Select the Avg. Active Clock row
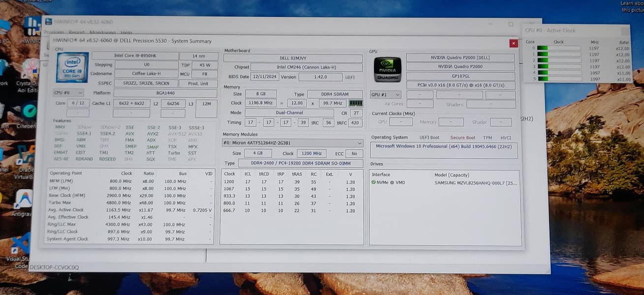Viewport: 644px width, 295px height. [130, 210]
